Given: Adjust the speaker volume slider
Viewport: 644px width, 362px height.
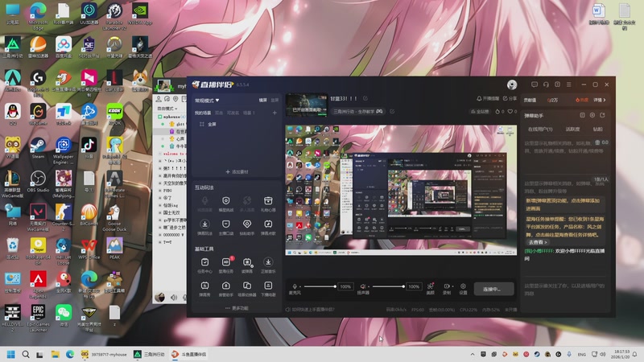Looking at the screenshot, I should [x=389, y=286].
